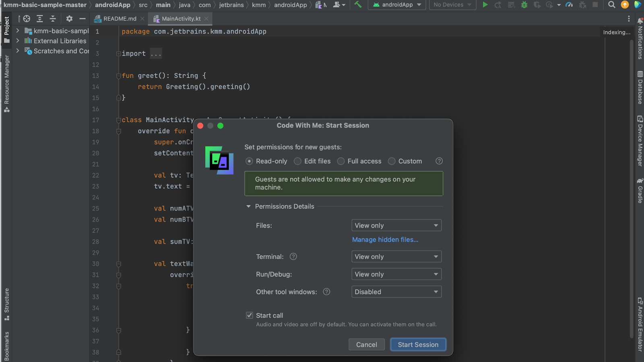Open Search Everywhere magnifier icon
Image resolution: width=644 pixels, height=362 pixels.
tap(611, 5)
